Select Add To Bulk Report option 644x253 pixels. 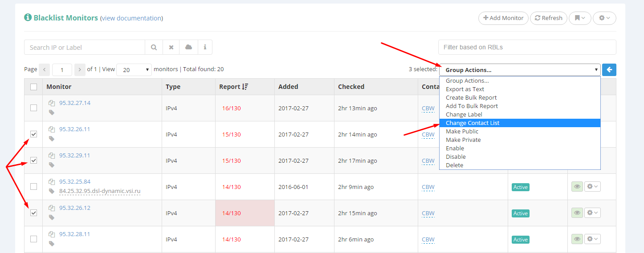point(520,106)
